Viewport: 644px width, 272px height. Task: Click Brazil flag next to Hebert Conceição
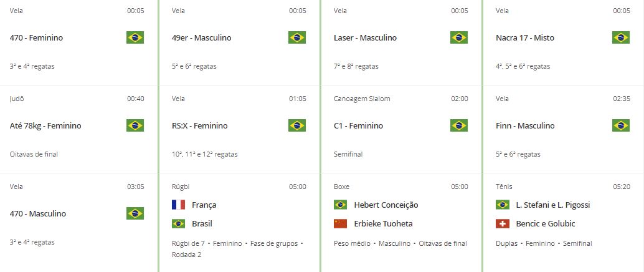click(341, 205)
